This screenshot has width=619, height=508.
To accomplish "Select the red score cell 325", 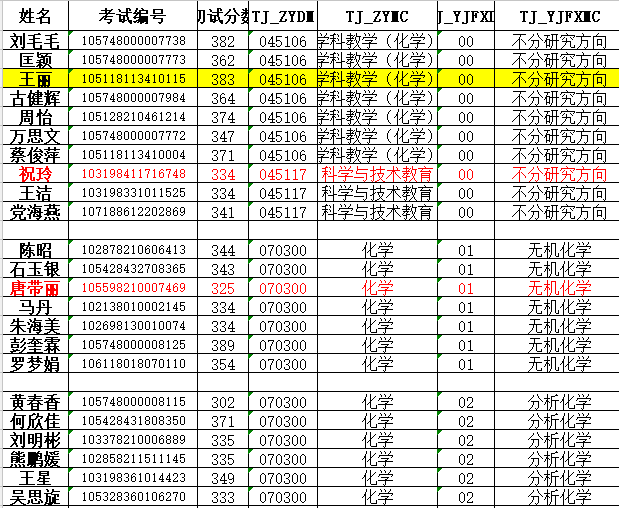I will [x=224, y=288].
